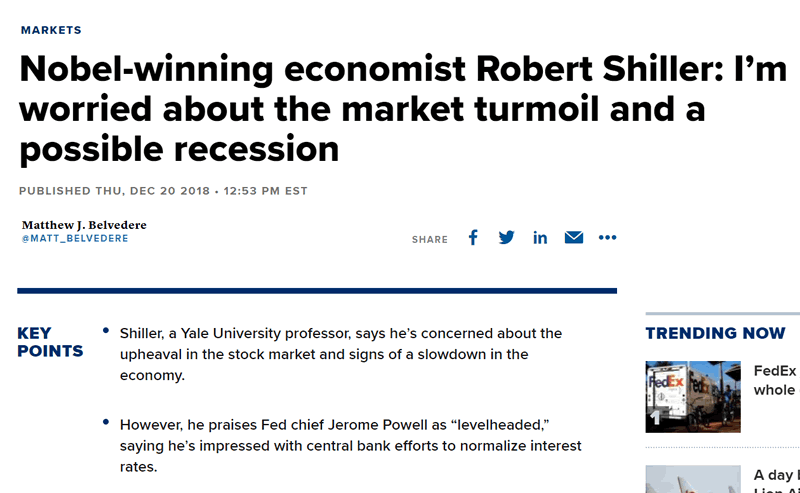The image size is (800, 493).
Task: Click the Jerome Powell key point text
Action: click(x=350, y=445)
